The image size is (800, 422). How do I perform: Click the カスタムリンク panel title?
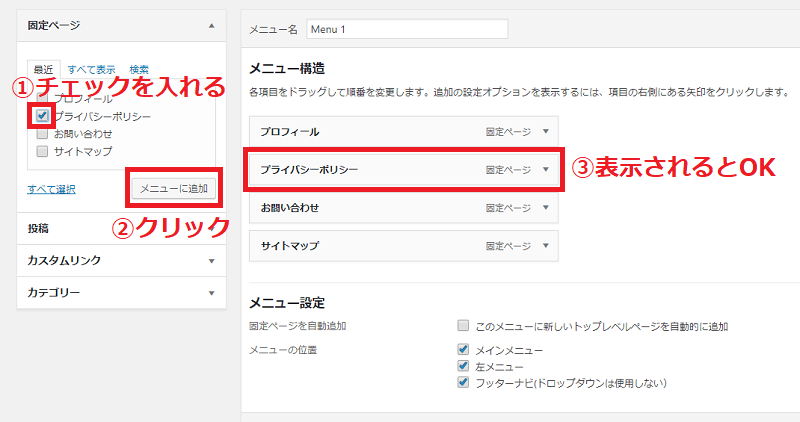point(64,260)
